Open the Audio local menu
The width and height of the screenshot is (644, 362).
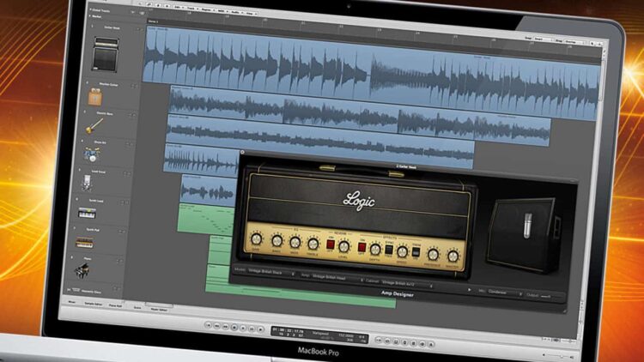(236, 12)
